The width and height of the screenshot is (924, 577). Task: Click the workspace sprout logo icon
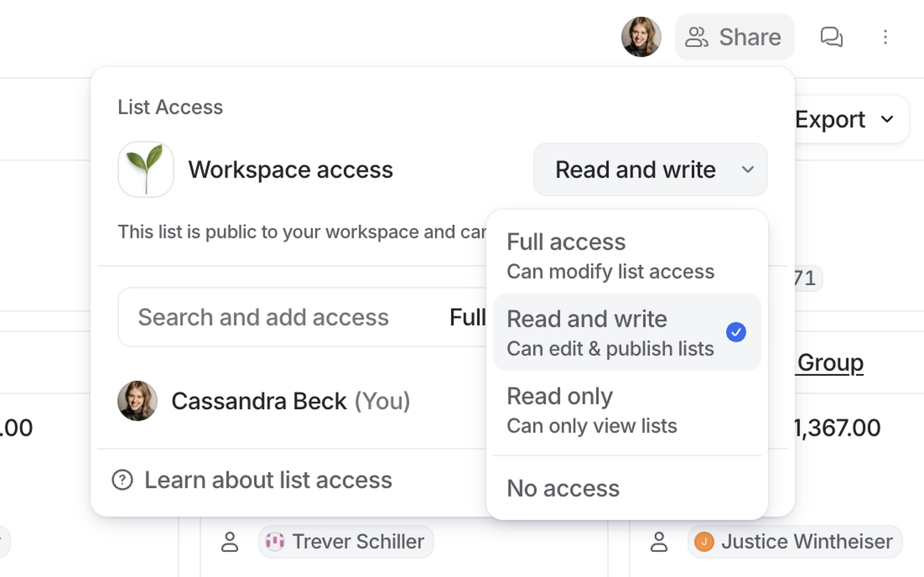click(146, 169)
